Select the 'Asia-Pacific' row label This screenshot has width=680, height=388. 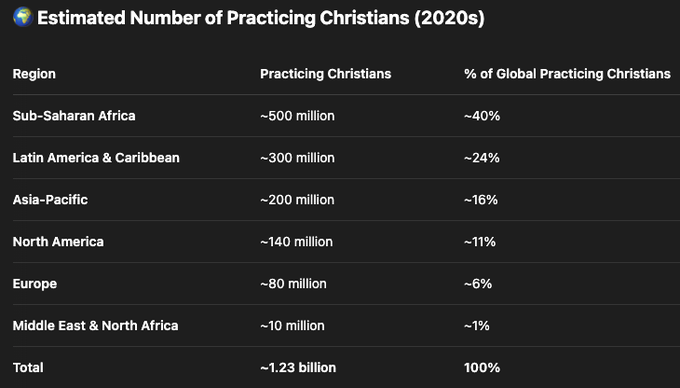[x=50, y=200]
